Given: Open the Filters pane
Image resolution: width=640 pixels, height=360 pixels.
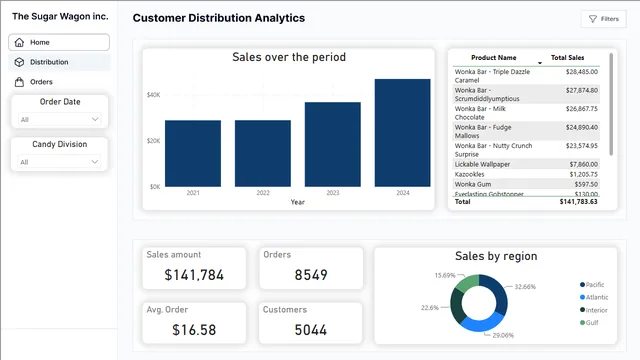Looking at the screenshot, I should (603, 19).
